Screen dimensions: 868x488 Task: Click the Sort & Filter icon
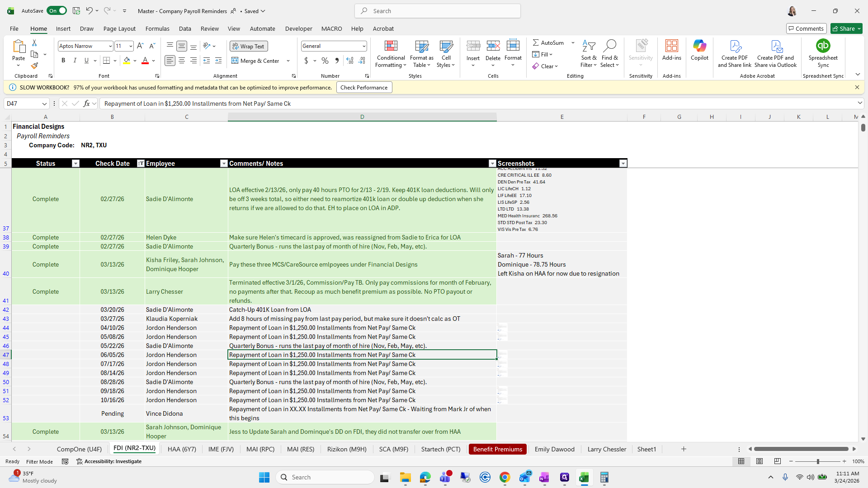[589, 46]
